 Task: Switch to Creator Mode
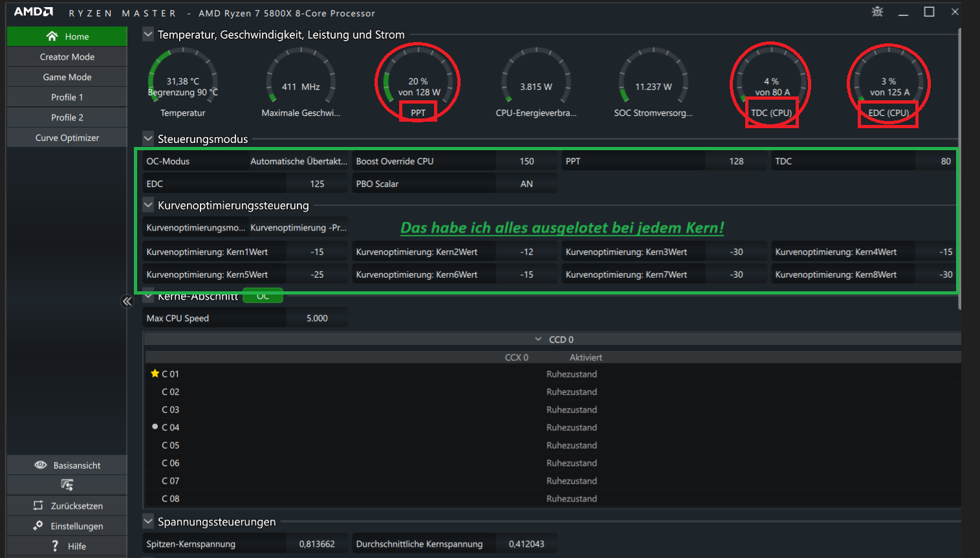(x=67, y=57)
